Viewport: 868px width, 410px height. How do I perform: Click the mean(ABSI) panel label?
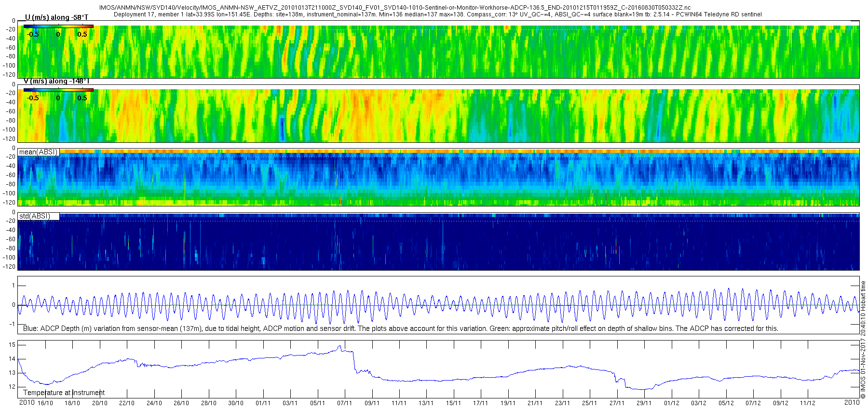(39, 152)
